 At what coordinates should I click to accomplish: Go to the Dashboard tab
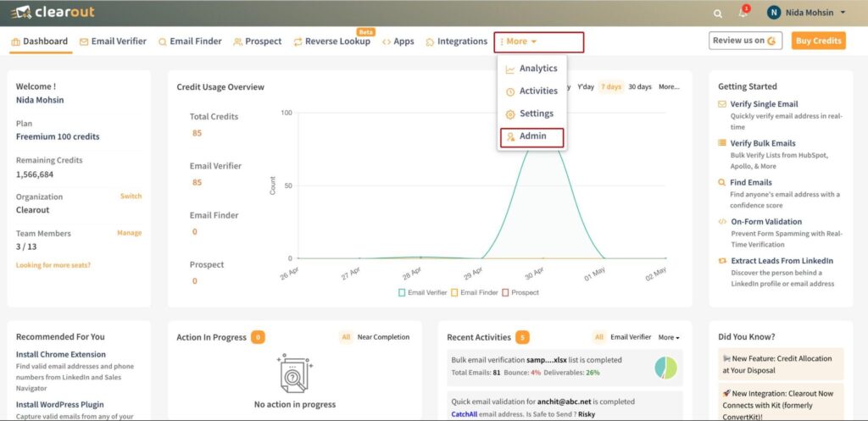[40, 42]
